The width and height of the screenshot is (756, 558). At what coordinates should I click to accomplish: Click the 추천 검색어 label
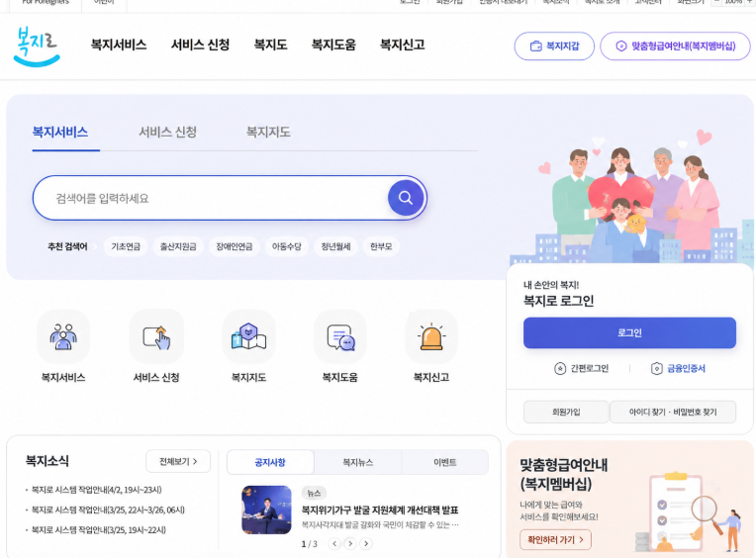(x=67, y=246)
